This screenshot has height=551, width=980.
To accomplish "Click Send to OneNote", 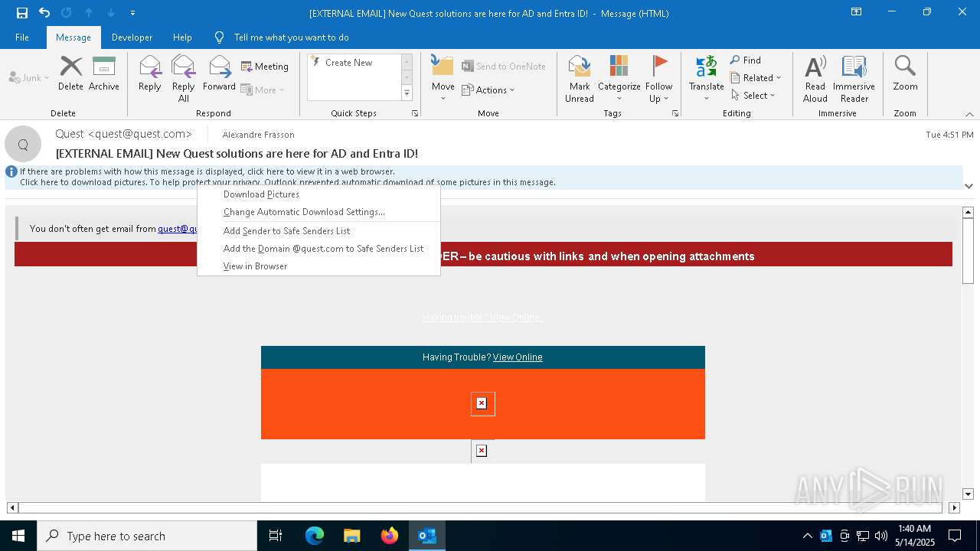I will point(504,67).
